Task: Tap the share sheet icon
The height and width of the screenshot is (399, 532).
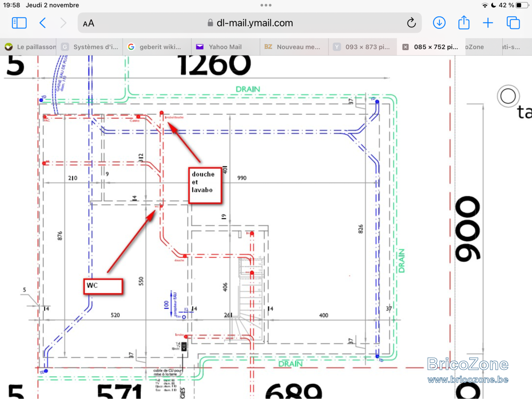Action: click(464, 22)
